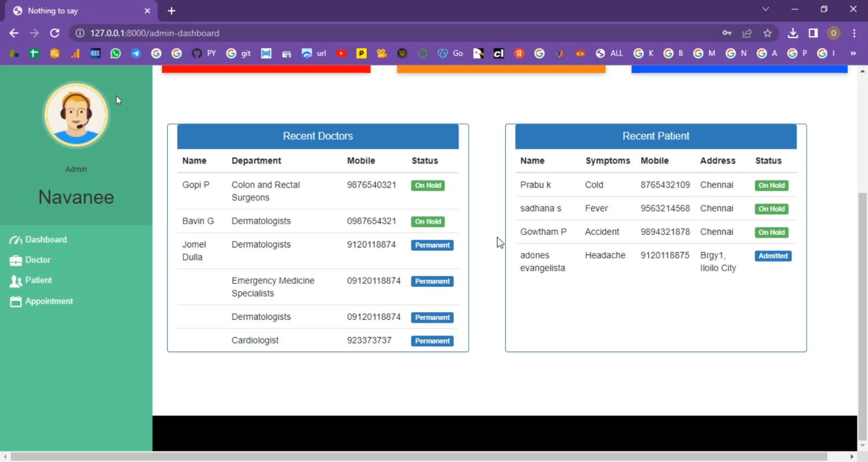Select the 'Nothing to say' browser tab
868x462 pixels.
tap(75, 10)
